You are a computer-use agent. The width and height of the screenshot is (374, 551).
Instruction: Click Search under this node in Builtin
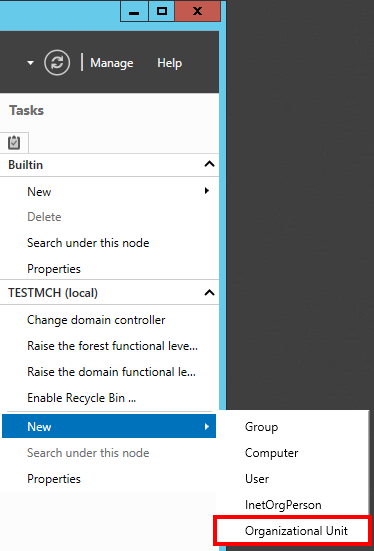coord(88,243)
